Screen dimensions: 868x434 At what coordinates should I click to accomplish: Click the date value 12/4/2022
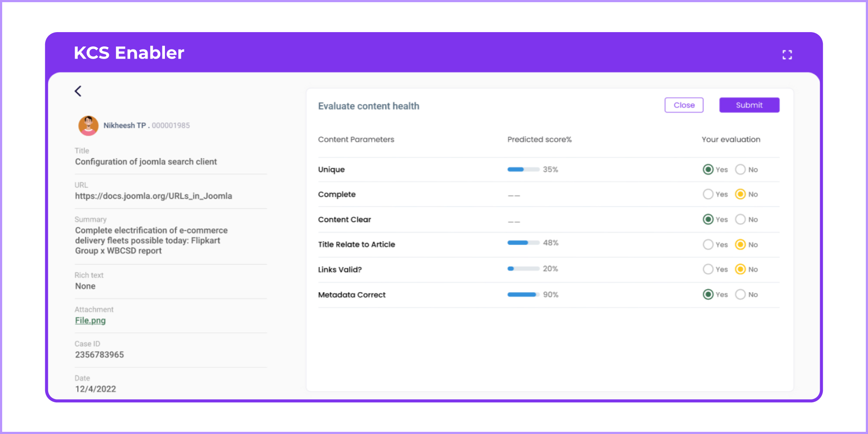(x=95, y=389)
